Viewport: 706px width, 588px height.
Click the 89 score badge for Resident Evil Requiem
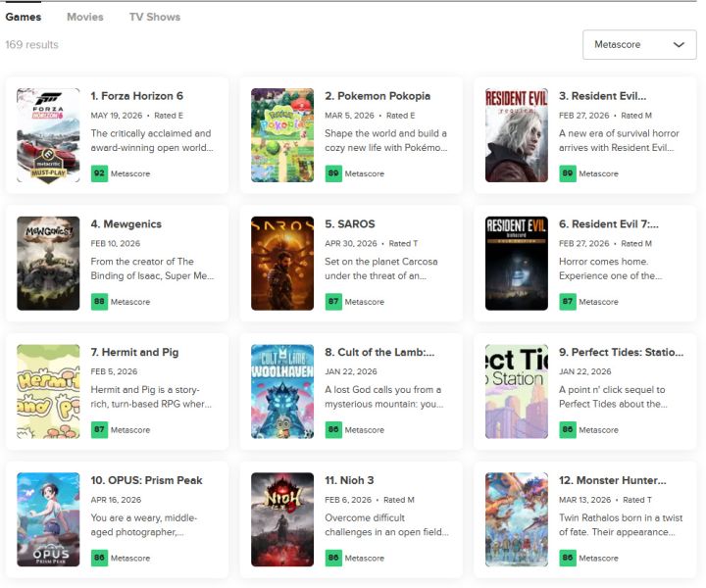point(568,173)
